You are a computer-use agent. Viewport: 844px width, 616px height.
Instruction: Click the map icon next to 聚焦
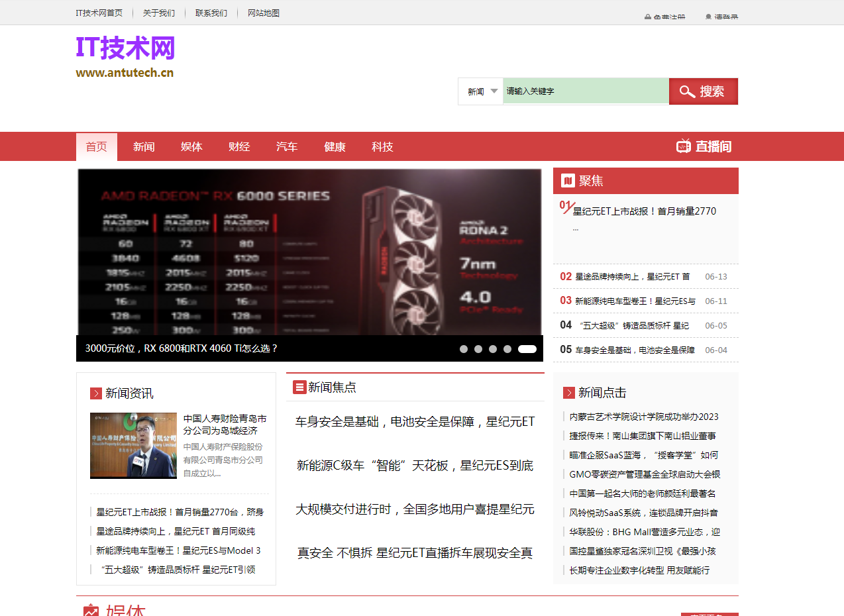(568, 181)
